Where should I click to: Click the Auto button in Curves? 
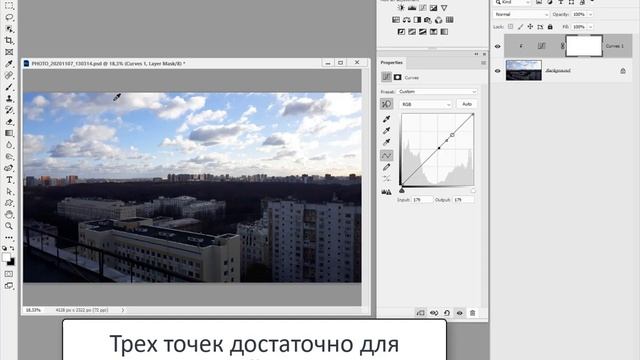(467, 104)
